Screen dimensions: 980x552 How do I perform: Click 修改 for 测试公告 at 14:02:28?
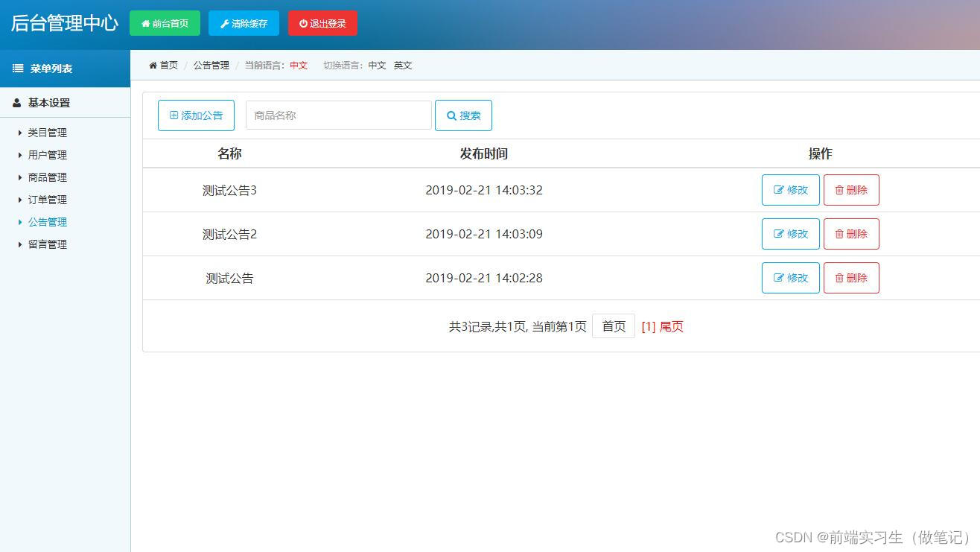point(791,278)
